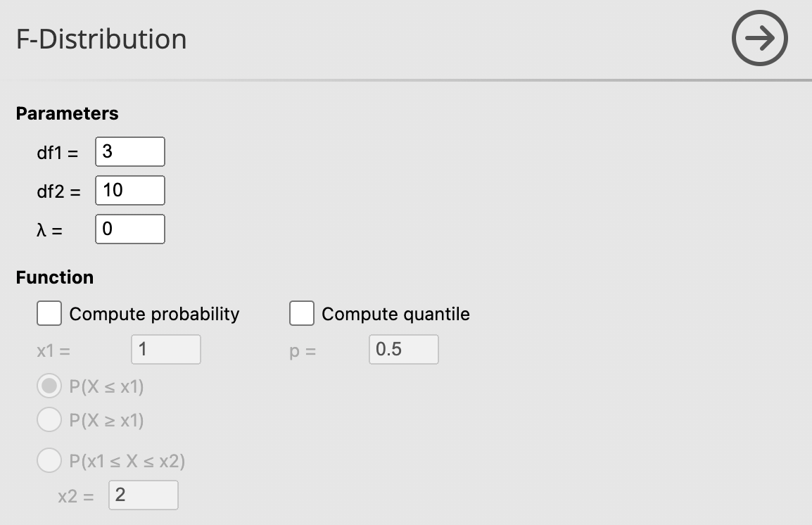This screenshot has width=812, height=525.
Task: Click the Parameters section heading
Action: pos(67,113)
